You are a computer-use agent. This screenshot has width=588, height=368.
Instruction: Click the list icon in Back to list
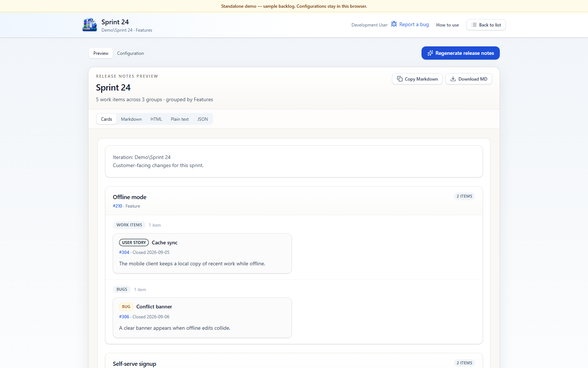point(474,25)
